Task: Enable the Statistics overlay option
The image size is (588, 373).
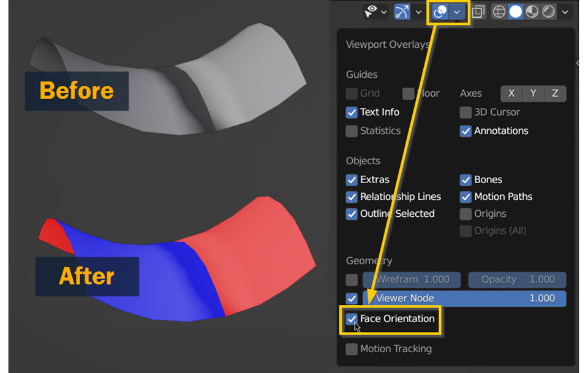Action: coord(352,130)
